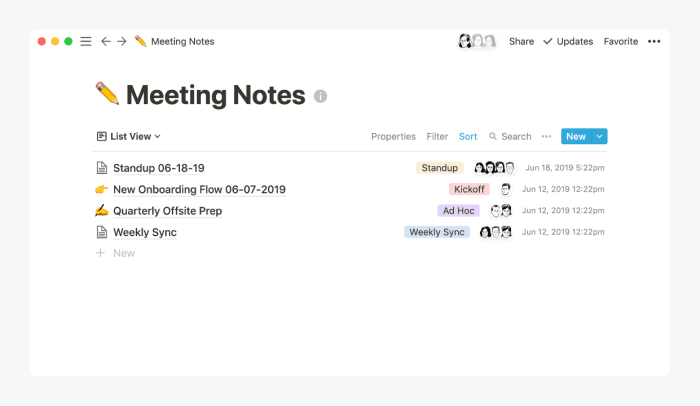Open the sidebar hamburger menu
Viewport: 700px width, 406px height.
(x=86, y=42)
